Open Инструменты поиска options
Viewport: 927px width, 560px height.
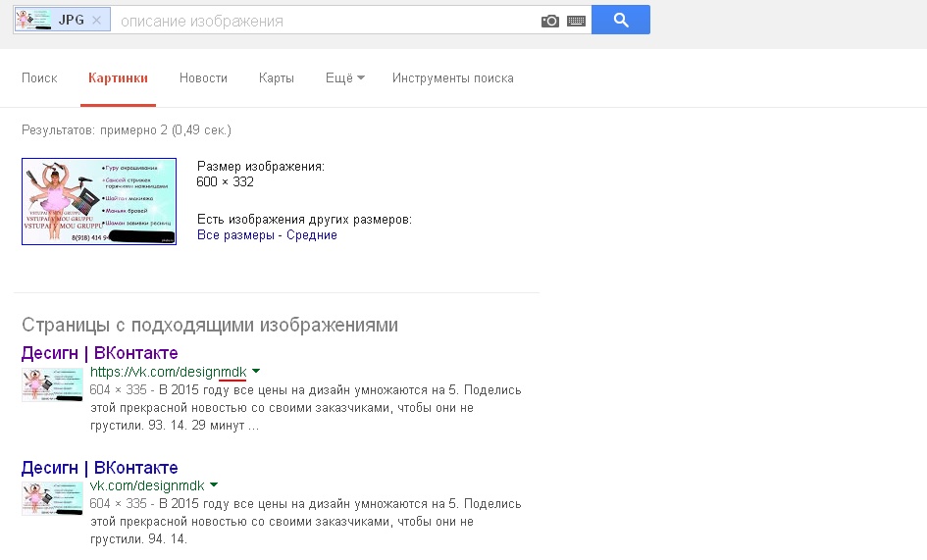[452, 78]
